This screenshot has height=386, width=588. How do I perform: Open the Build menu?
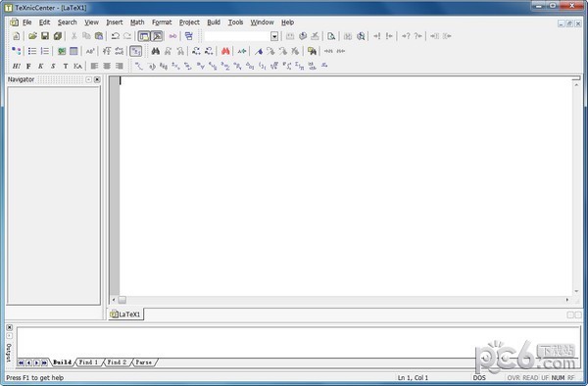214,23
